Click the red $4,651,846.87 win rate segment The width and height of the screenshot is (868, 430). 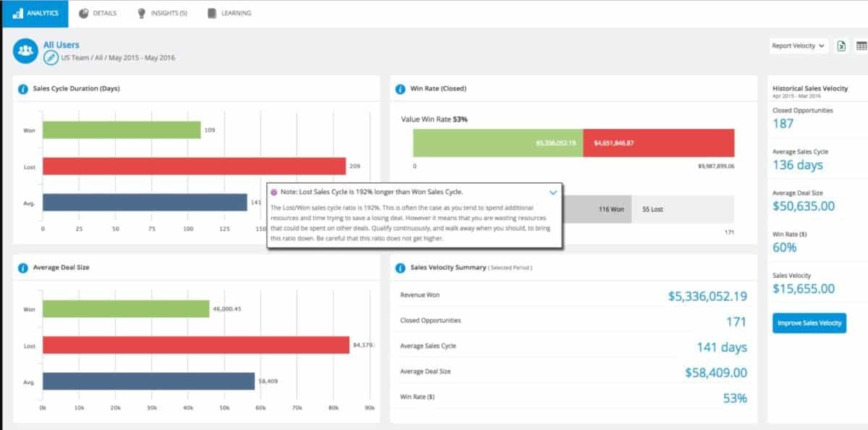(658, 143)
